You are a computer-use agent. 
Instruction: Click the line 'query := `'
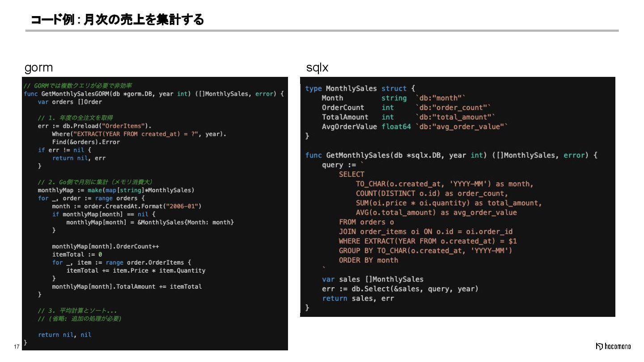(343, 165)
